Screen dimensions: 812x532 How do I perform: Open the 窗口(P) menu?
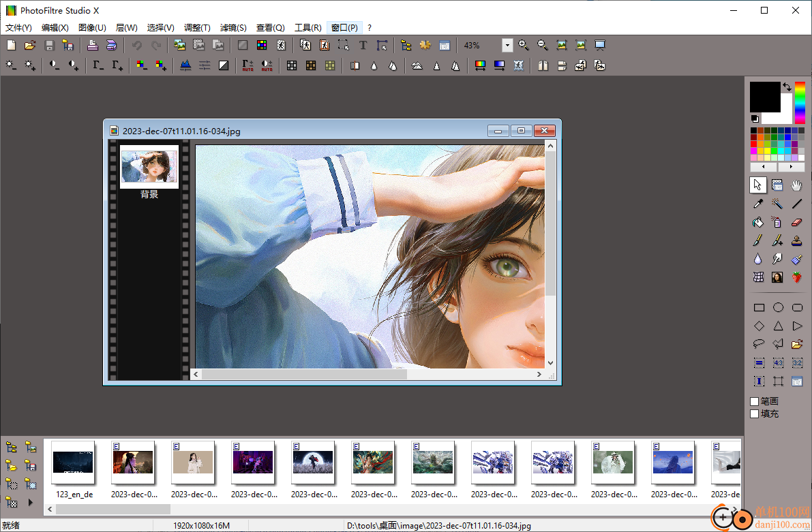tap(344, 28)
